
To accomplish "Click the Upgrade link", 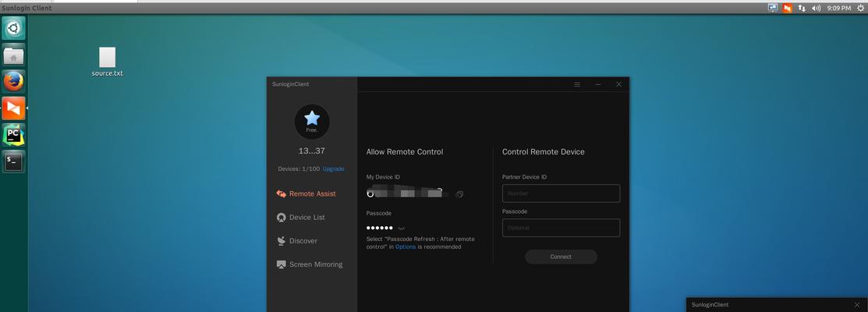I will click(x=333, y=168).
